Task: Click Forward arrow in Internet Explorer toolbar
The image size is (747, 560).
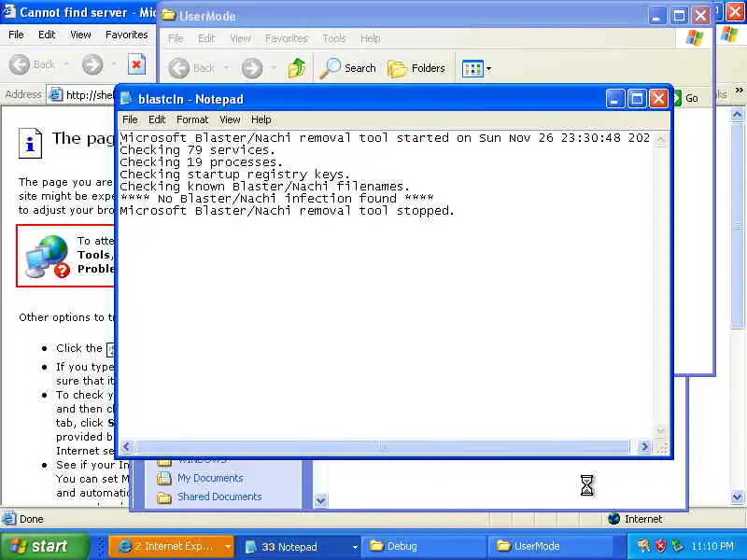Action: point(92,64)
